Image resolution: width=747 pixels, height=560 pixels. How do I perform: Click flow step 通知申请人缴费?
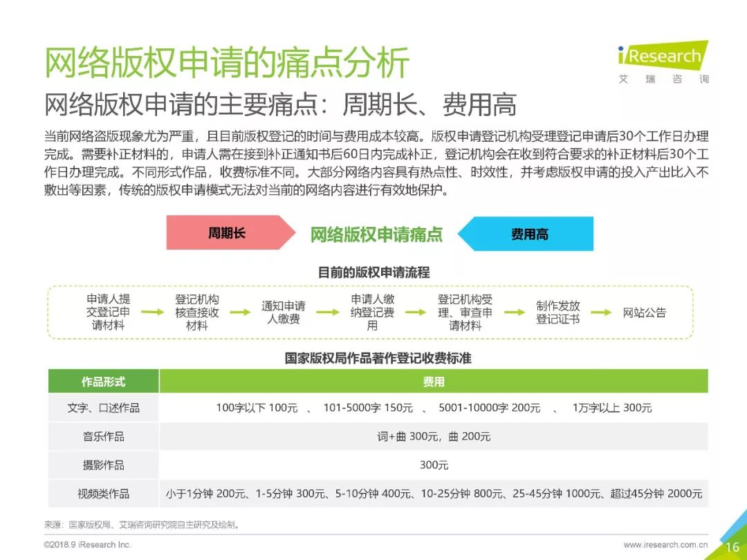pos(284,312)
